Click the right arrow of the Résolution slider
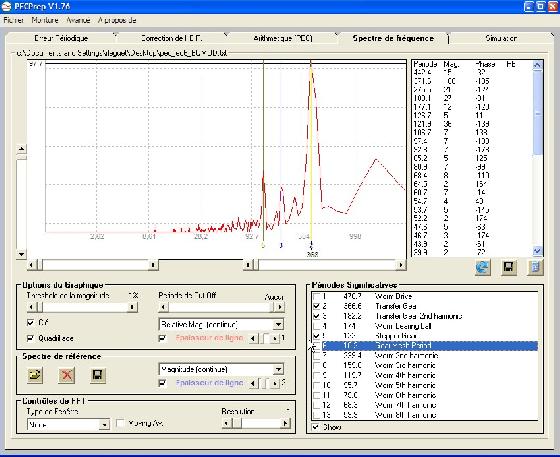The width and height of the screenshot is (560, 457). (x=285, y=423)
